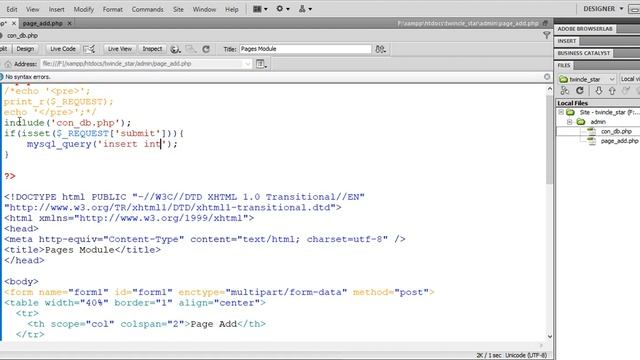Click Connect to remote server icon
The width and height of the screenshot is (640, 360).
(x=565, y=91)
